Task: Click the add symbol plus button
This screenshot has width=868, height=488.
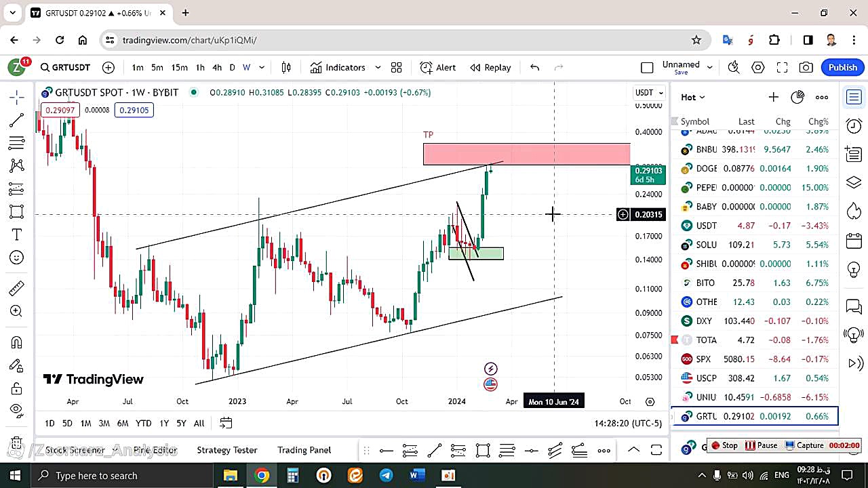Action: [108, 67]
